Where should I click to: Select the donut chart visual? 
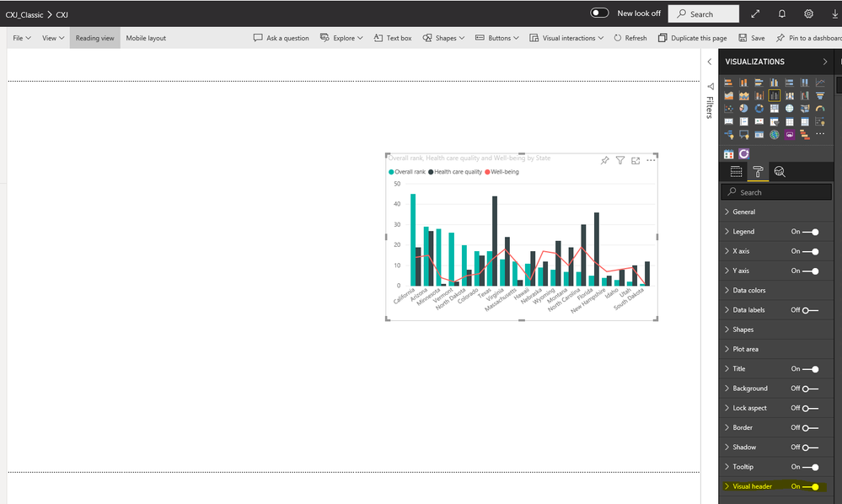pos(759,109)
